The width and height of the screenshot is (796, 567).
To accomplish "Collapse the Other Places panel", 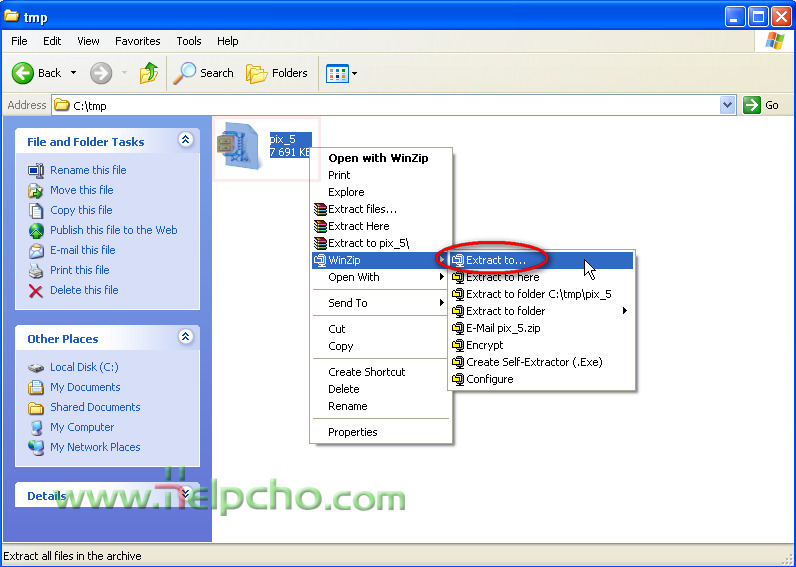I will pos(186,336).
